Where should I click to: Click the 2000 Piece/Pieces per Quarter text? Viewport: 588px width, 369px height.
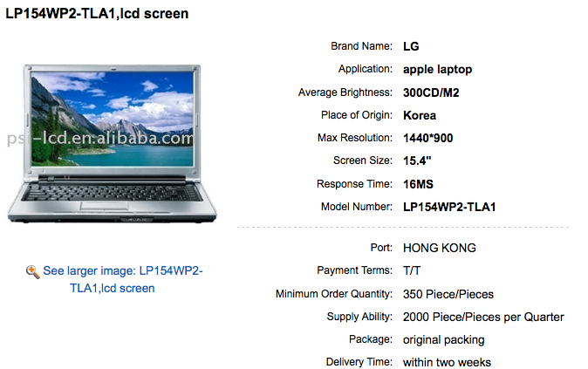point(483,318)
